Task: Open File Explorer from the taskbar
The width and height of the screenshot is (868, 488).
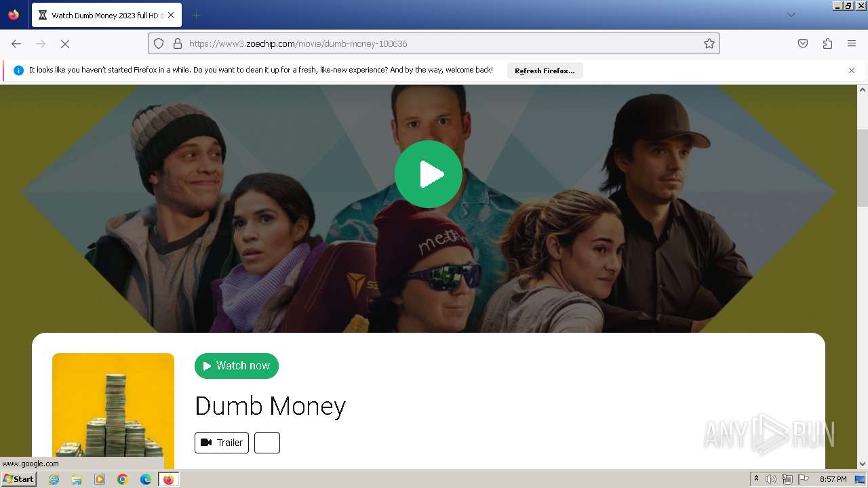Action: [x=77, y=479]
